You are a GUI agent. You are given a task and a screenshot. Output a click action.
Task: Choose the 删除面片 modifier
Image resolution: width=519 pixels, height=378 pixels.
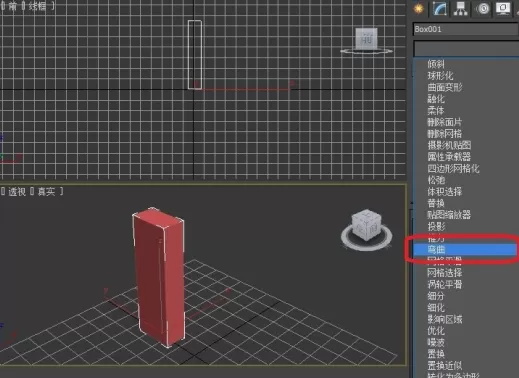pos(445,122)
